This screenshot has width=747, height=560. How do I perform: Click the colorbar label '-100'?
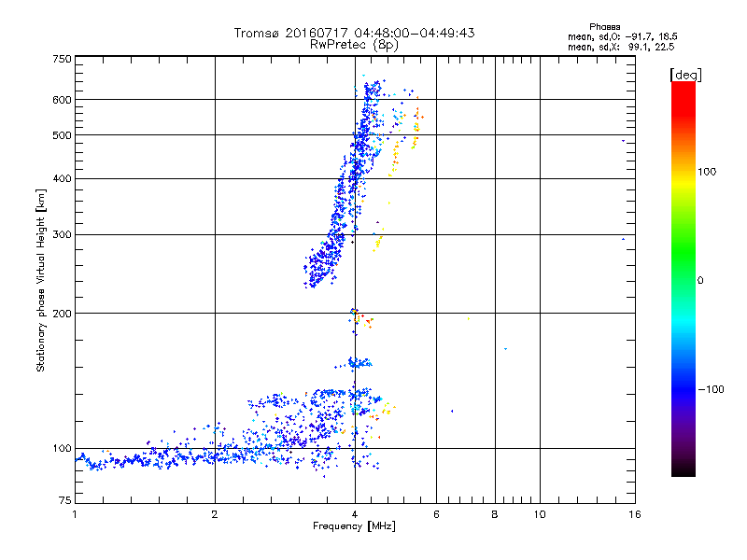point(711,389)
